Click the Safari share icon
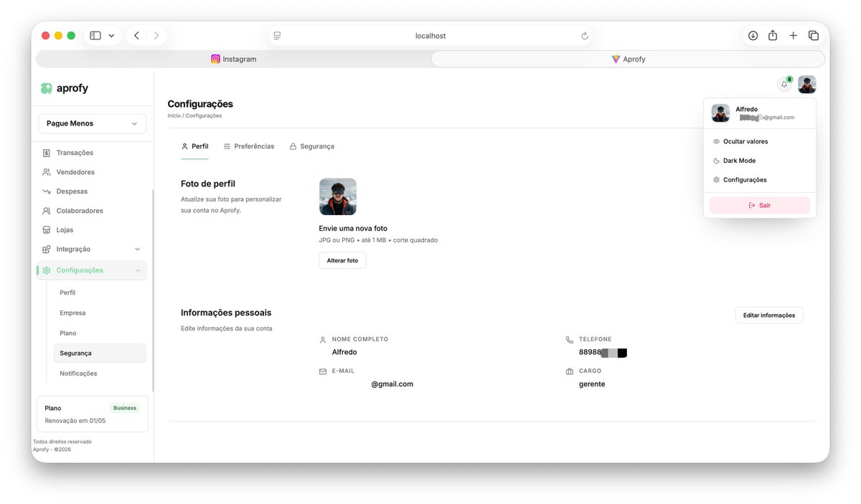861x504 pixels. click(x=773, y=35)
